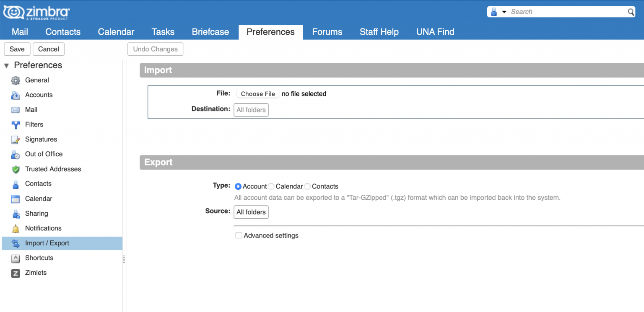Select the Sharing icon in the sidebar
Image resolution: width=644 pixels, height=312 pixels.
click(16, 214)
